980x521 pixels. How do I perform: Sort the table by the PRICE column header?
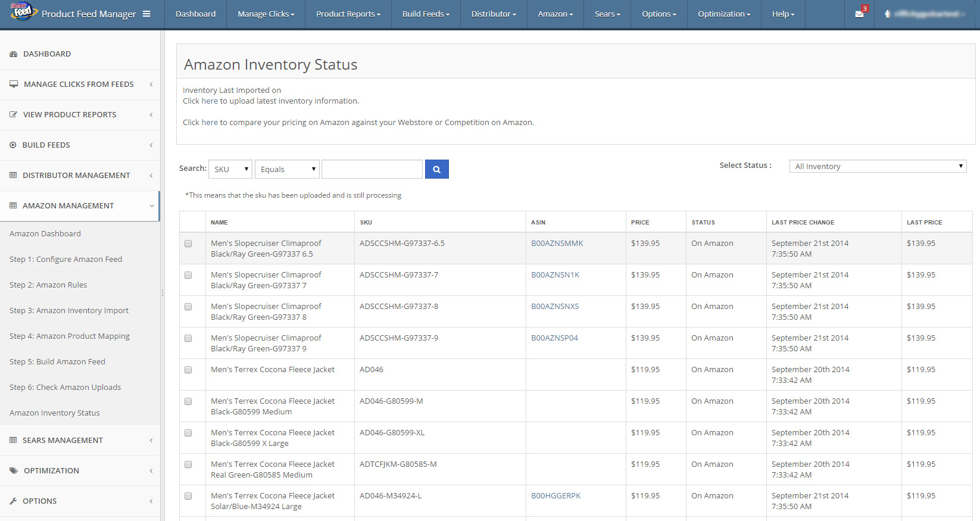640,223
